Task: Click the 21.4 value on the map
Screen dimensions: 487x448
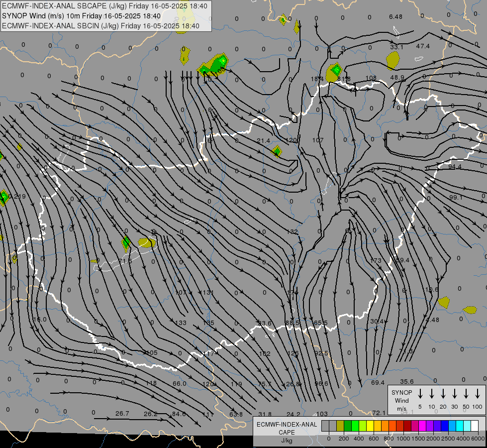Action: [263, 141]
